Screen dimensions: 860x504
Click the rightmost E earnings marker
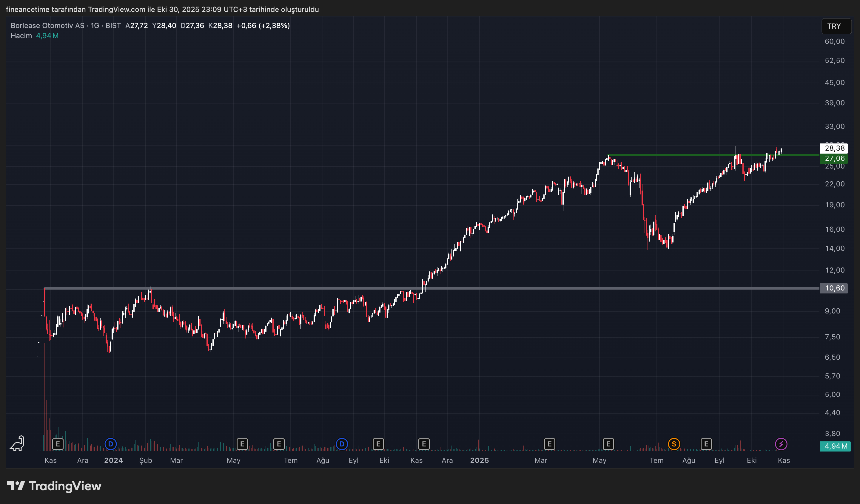[x=706, y=444]
